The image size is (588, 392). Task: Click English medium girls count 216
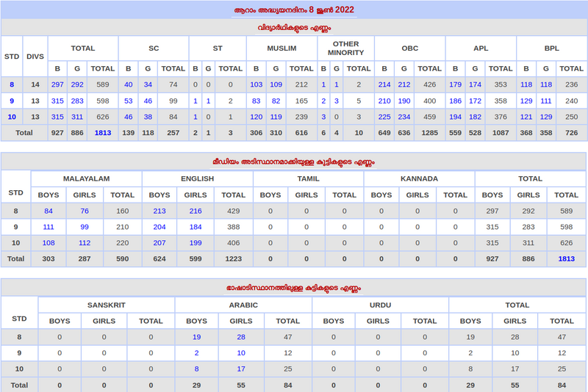[x=196, y=211]
